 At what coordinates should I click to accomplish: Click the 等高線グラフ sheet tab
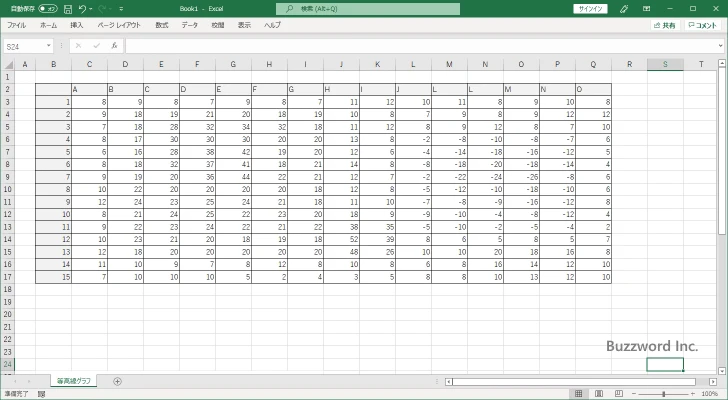[74, 381]
